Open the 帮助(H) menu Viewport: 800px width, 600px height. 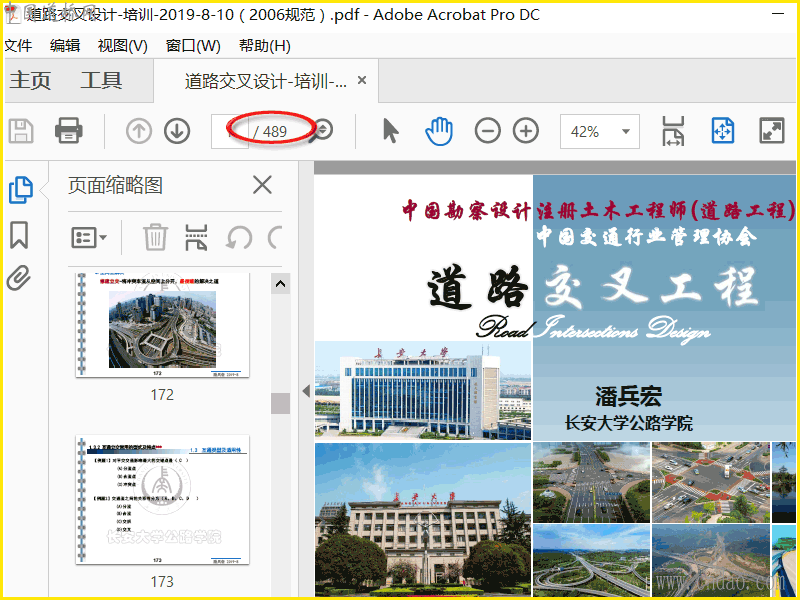tap(264, 46)
